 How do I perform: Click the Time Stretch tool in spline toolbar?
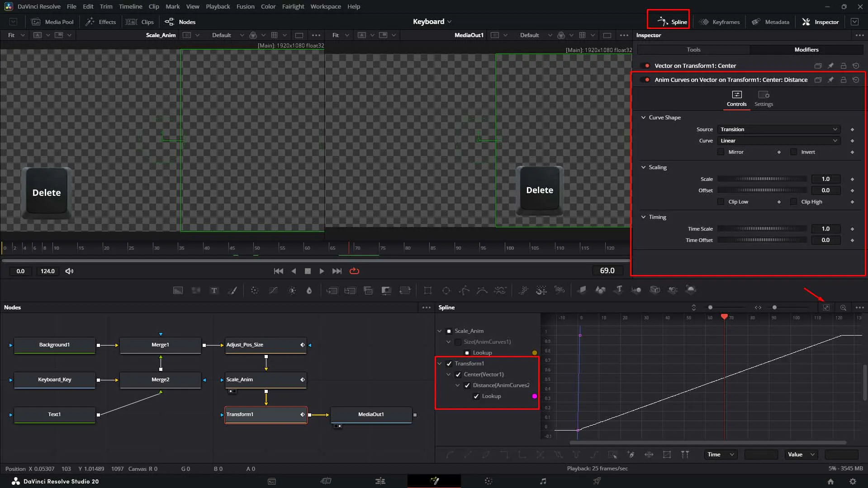[649, 455]
